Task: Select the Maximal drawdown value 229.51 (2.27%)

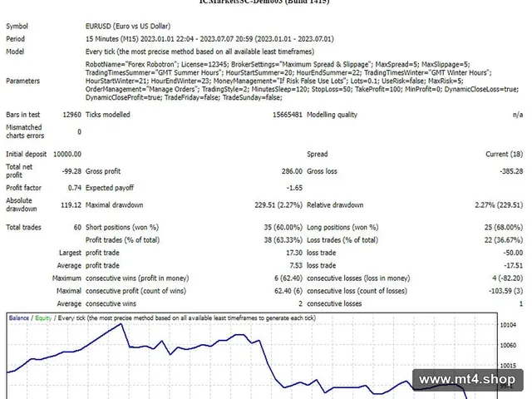Action: [x=278, y=205]
